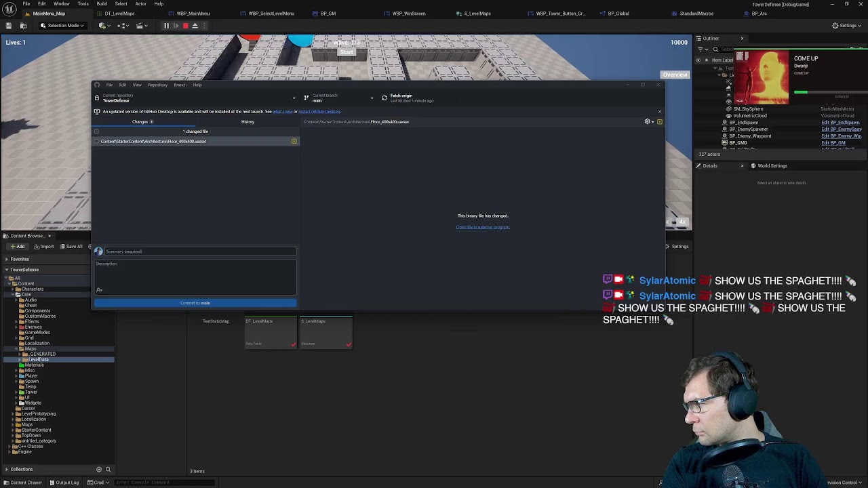This screenshot has height=488, width=868.
Task: Open the Content Drawer
Action: point(22,483)
